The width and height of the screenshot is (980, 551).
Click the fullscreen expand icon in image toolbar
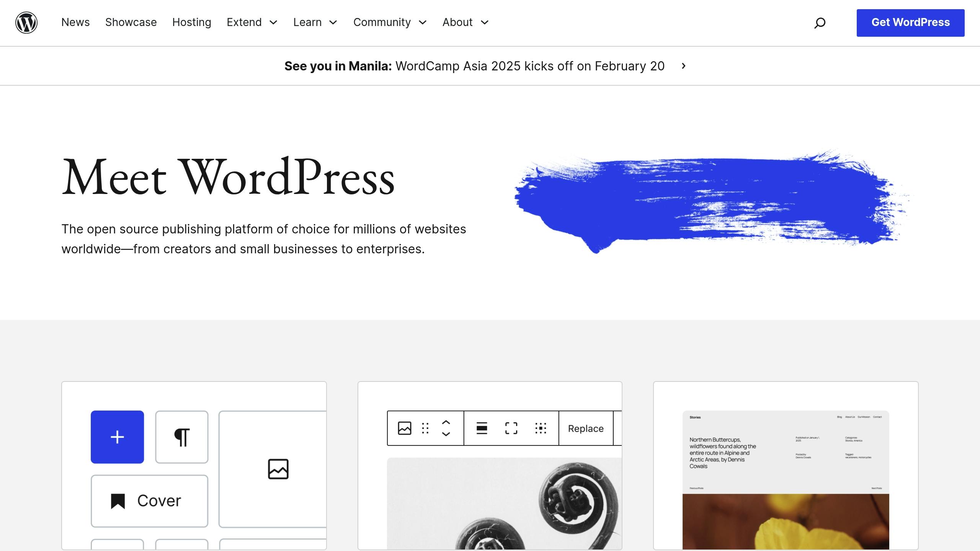pyautogui.click(x=511, y=428)
